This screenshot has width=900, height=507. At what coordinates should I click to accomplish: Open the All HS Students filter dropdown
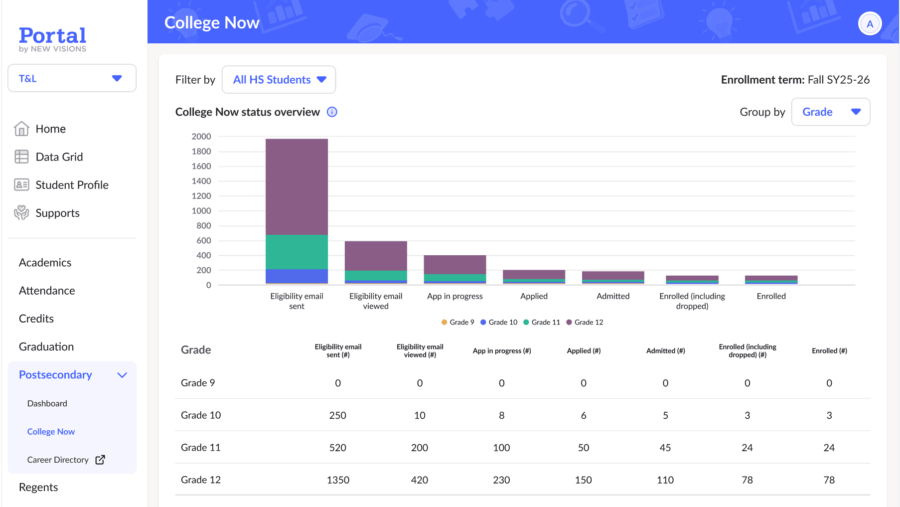279,80
